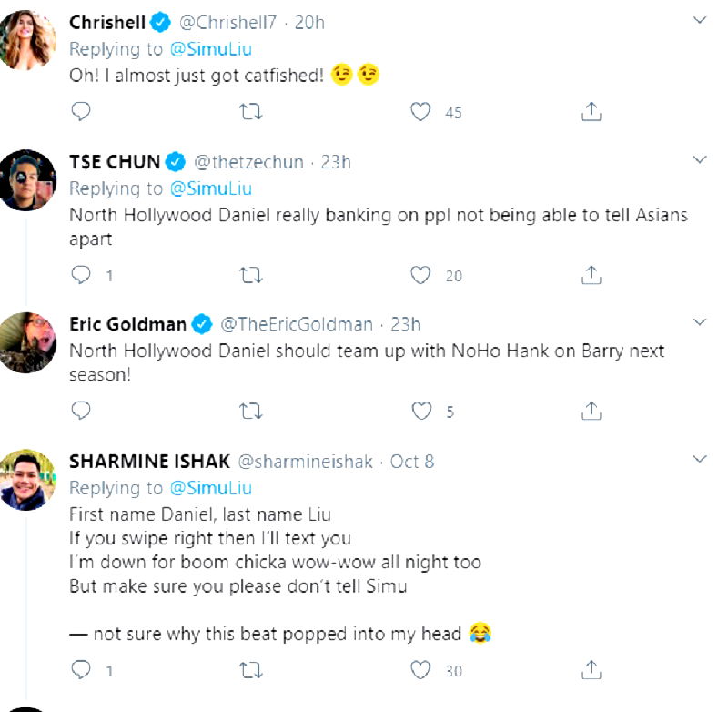Screen dimensions: 728x712
Task: View Chrishell's profile picture
Action: (x=27, y=40)
